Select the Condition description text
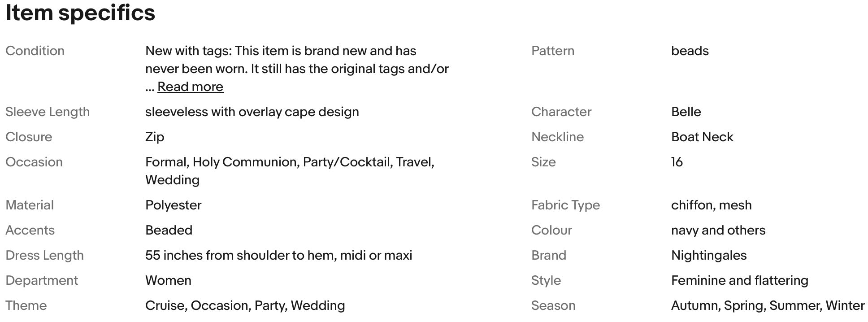 coord(297,69)
